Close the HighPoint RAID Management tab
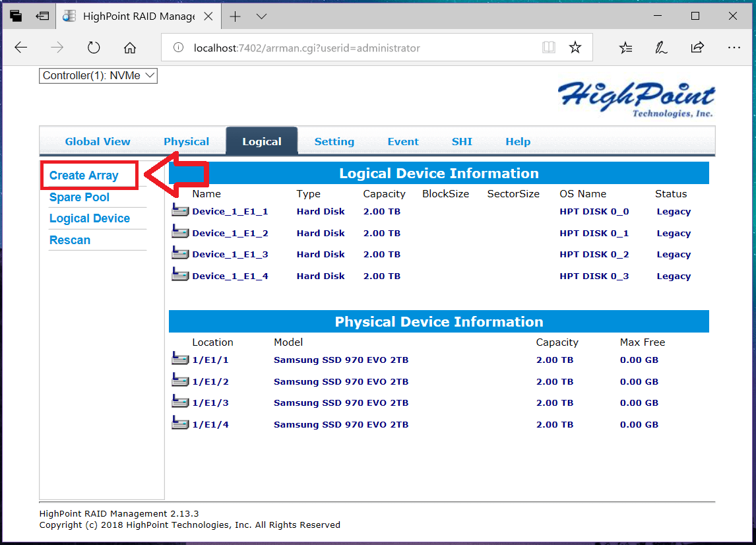The image size is (756, 545). 208,16
